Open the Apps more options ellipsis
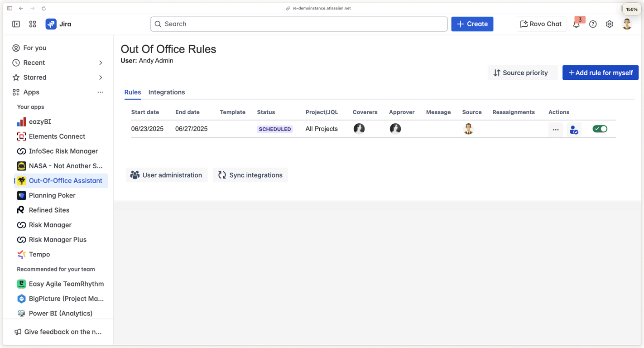Screen dimensions: 644x348 tap(101, 92)
